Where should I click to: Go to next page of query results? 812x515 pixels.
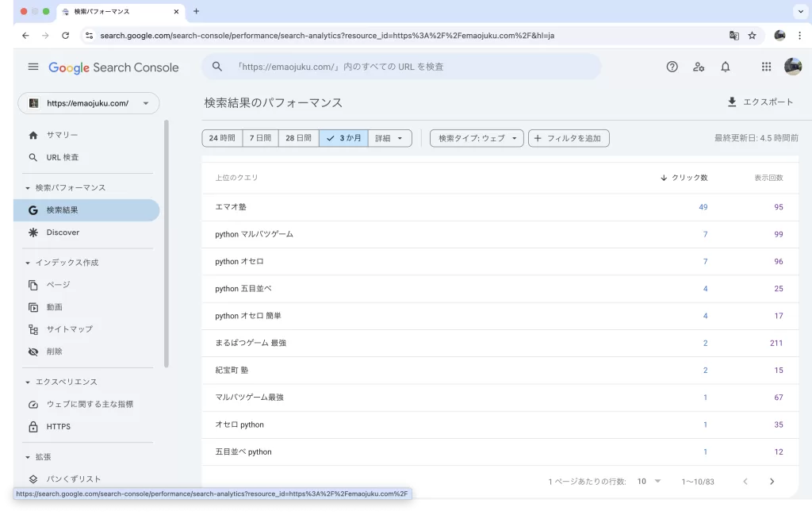pos(772,482)
